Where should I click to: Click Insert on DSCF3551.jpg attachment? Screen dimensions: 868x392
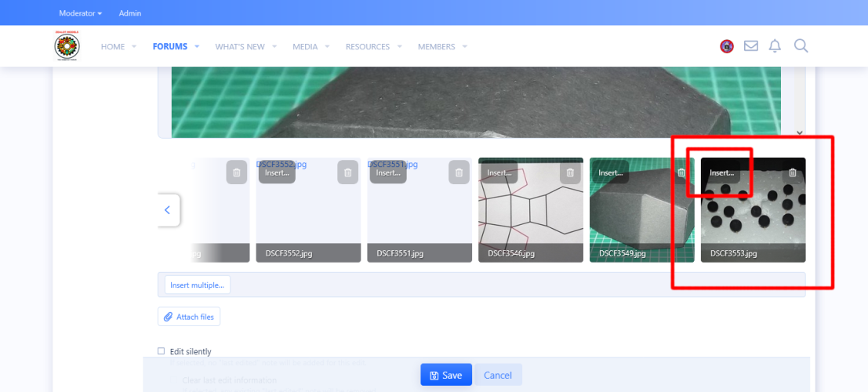click(x=388, y=172)
